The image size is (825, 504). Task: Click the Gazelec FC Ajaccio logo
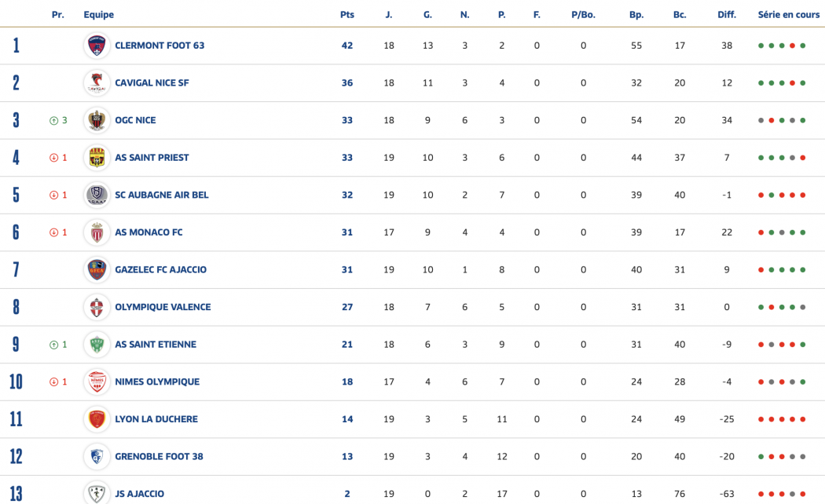click(x=97, y=270)
